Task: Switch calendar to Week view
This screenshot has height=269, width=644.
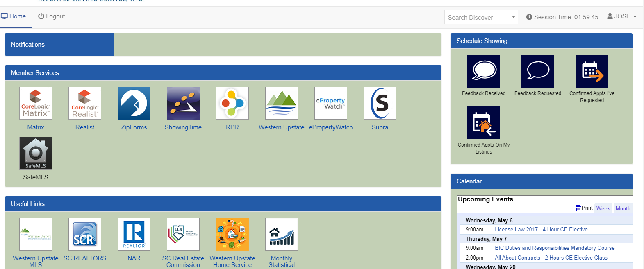Action: coord(603,208)
